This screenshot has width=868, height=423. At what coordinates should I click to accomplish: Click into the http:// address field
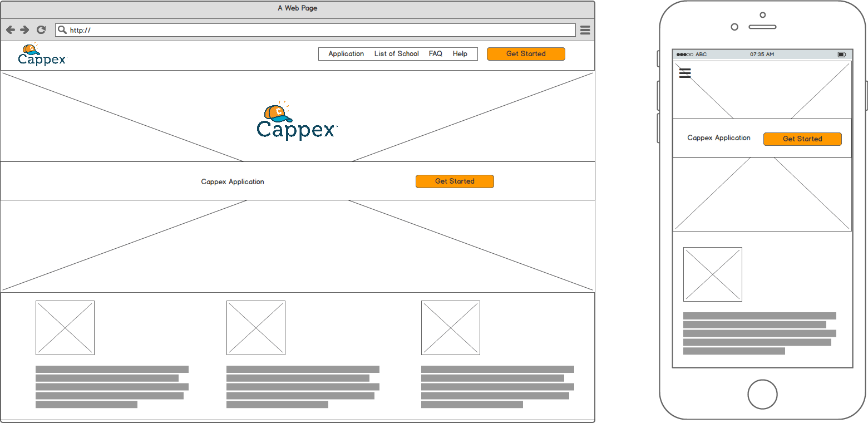coord(315,30)
